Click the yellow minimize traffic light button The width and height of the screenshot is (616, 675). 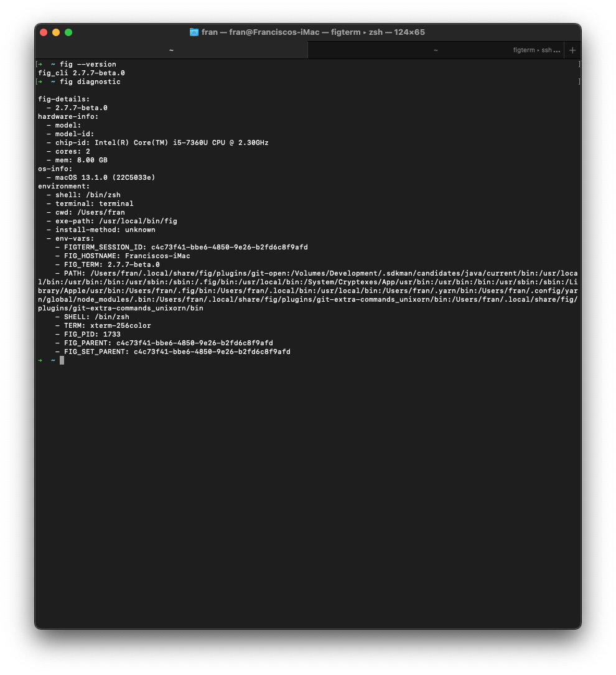click(x=56, y=32)
